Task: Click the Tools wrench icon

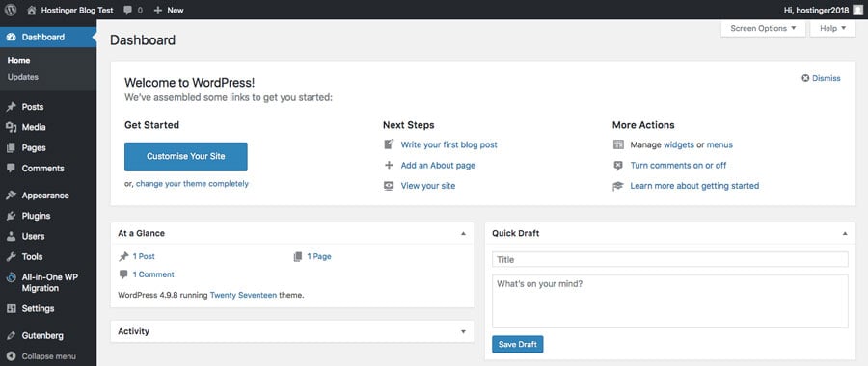Action: point(11,256)
